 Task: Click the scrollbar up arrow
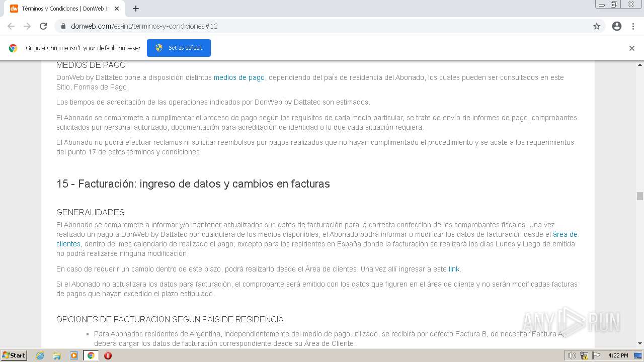pos(639,64)
